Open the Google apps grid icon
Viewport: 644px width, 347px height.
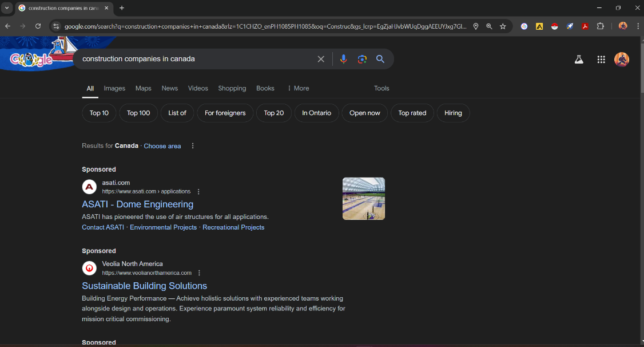[x=601, y=60]
